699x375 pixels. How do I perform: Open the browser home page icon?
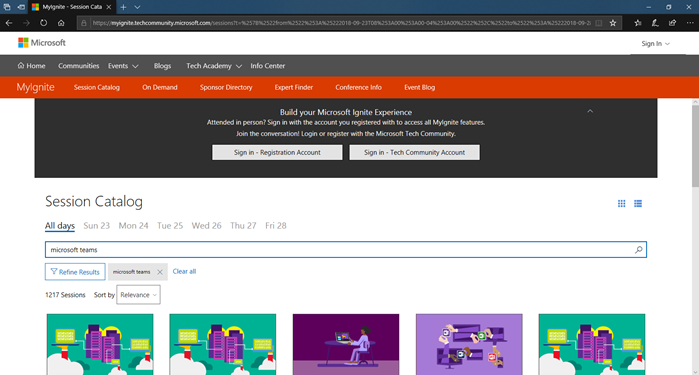tap(61, 23)
